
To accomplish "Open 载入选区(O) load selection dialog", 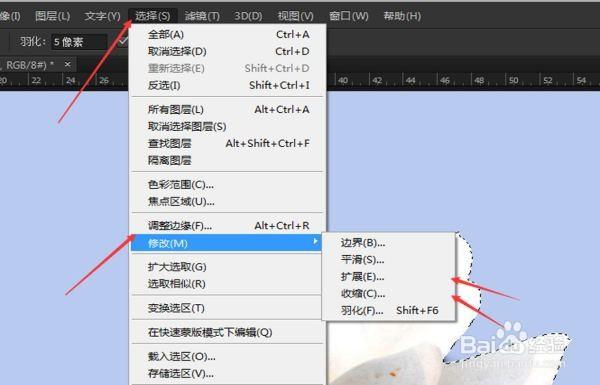I will (228, 356).
